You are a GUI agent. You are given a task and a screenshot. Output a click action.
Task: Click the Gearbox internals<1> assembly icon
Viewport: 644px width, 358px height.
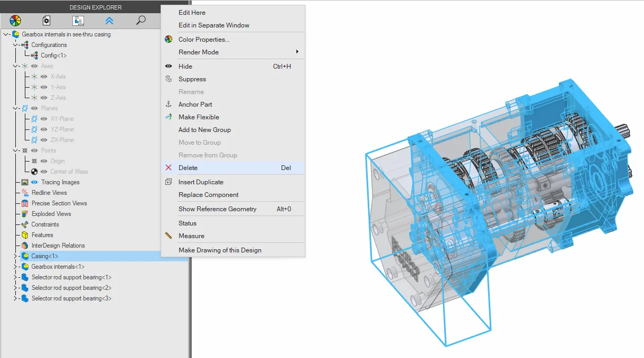(25, 267)
